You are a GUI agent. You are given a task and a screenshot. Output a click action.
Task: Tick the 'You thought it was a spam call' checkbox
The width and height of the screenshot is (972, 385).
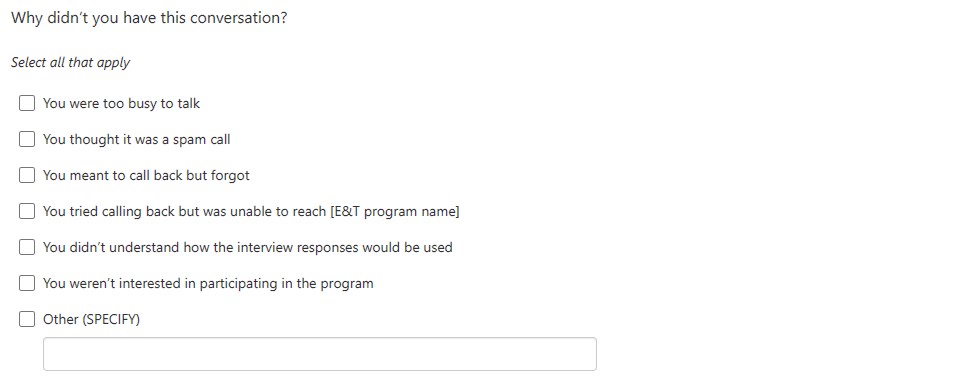click(x=27, y=139)
